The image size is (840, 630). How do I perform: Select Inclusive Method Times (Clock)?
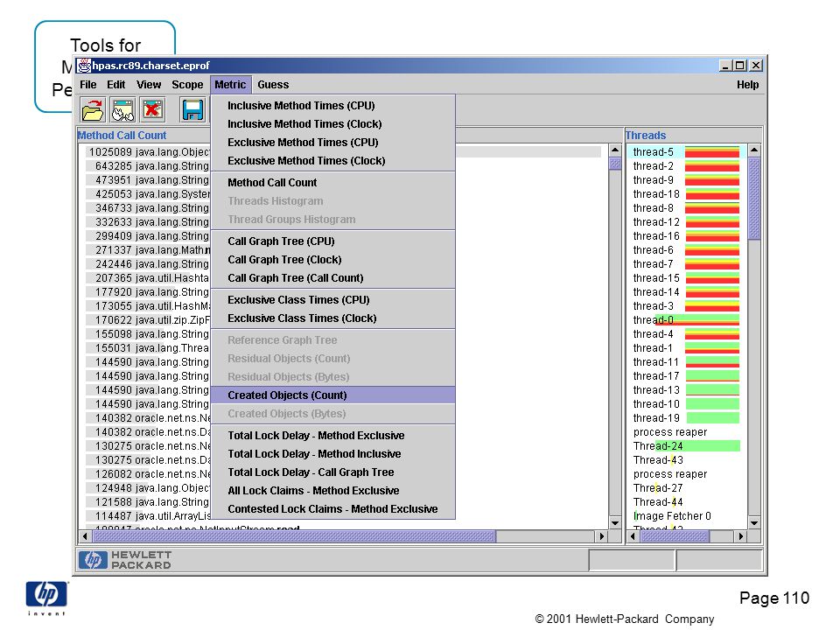[332, 123]
